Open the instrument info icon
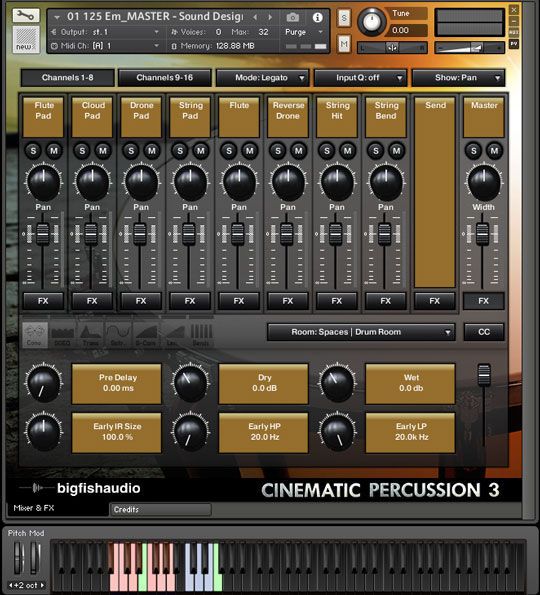 click(317, 17)
